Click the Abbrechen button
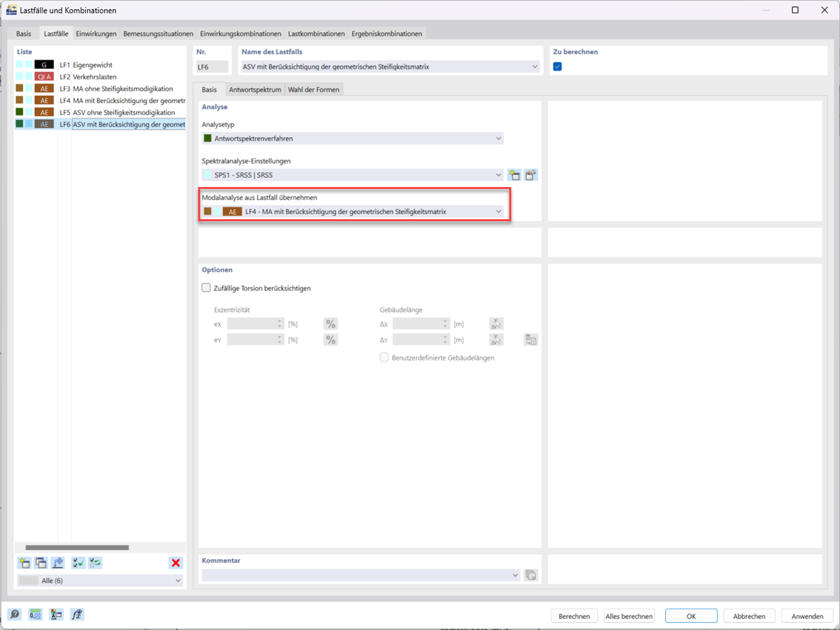This screenshot has width=840, height=630. pos(749,616)
